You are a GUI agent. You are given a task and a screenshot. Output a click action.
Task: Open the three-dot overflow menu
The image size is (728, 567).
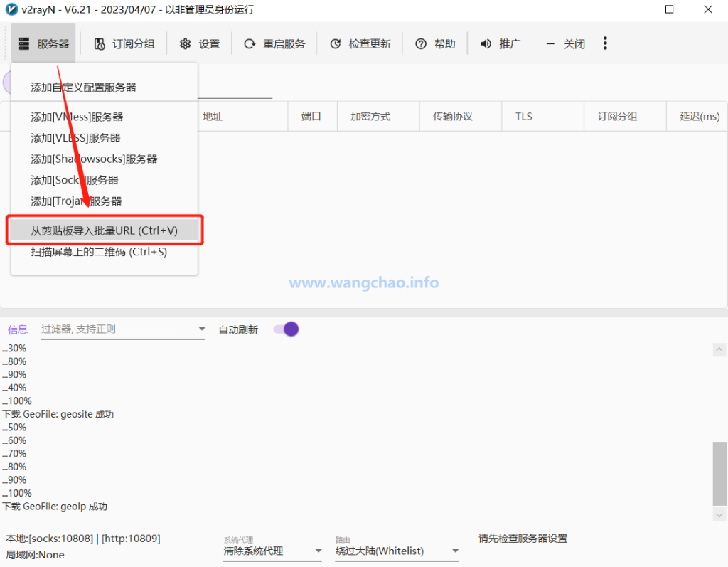tap(605, 43)
